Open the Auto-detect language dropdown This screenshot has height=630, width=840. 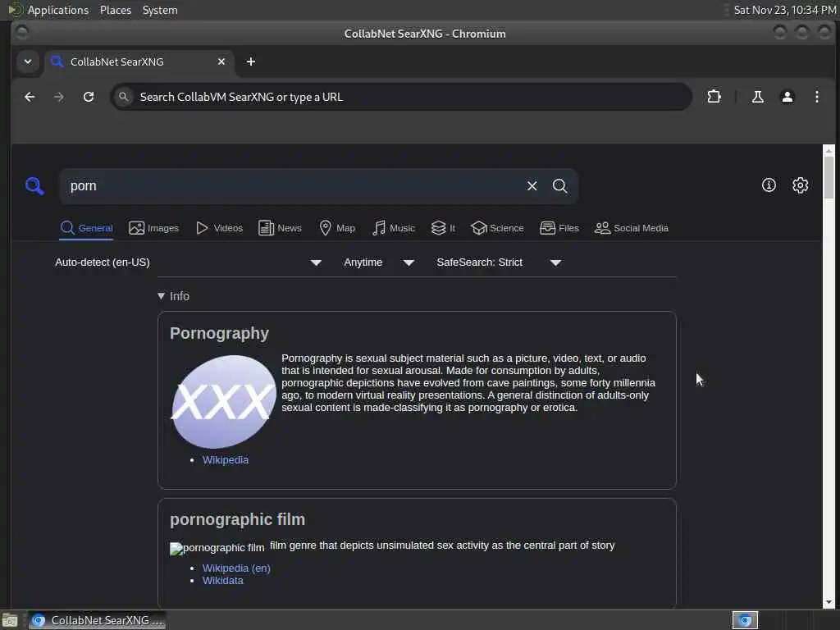[x=188, y=262]
